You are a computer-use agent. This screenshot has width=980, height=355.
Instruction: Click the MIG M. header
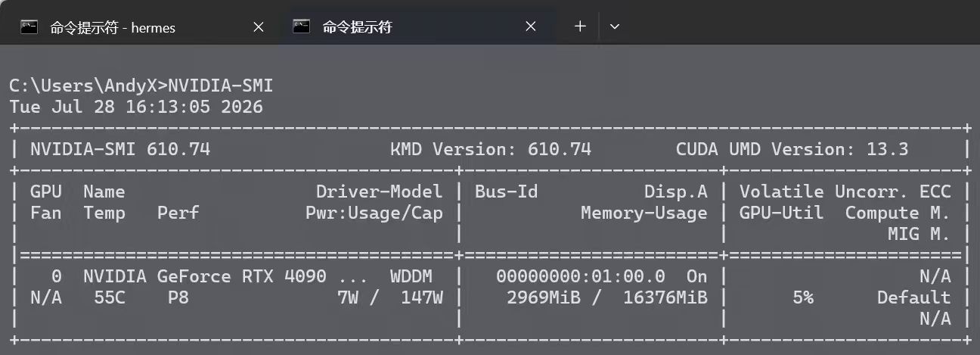pyautogui.click(x=920, y=234)
